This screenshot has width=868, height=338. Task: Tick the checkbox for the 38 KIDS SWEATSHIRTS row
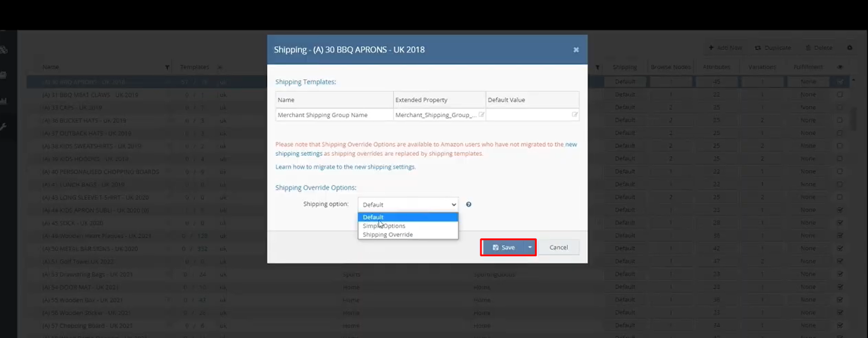(x=840, y=146)
